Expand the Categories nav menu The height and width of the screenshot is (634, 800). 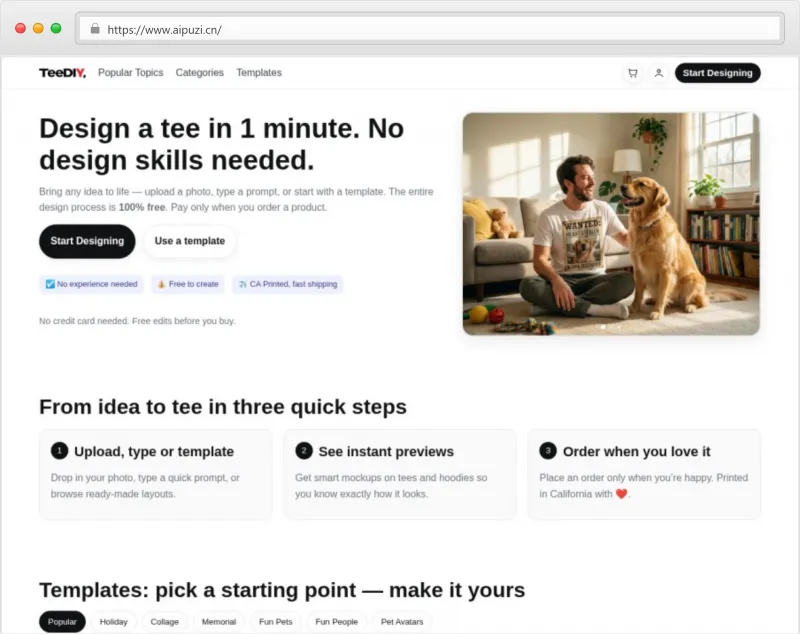pyautogui.click(x=200, y=73)
